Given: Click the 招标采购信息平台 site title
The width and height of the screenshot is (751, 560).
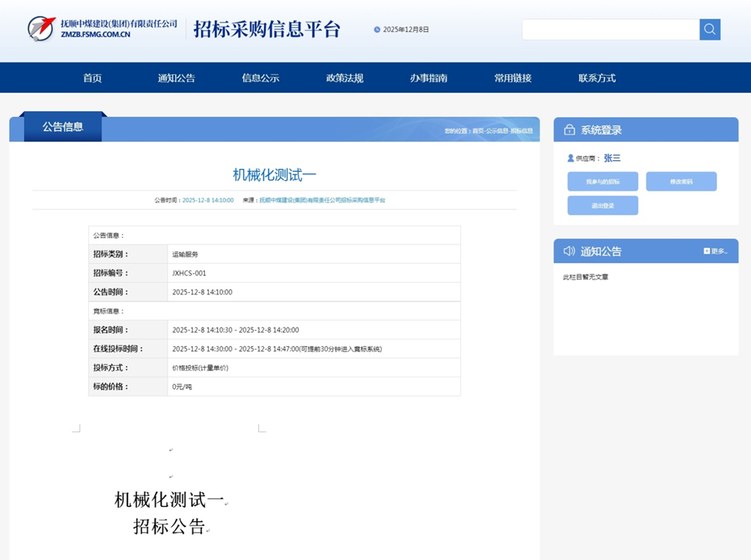Looking at the screenshot, I should (267, 29).
